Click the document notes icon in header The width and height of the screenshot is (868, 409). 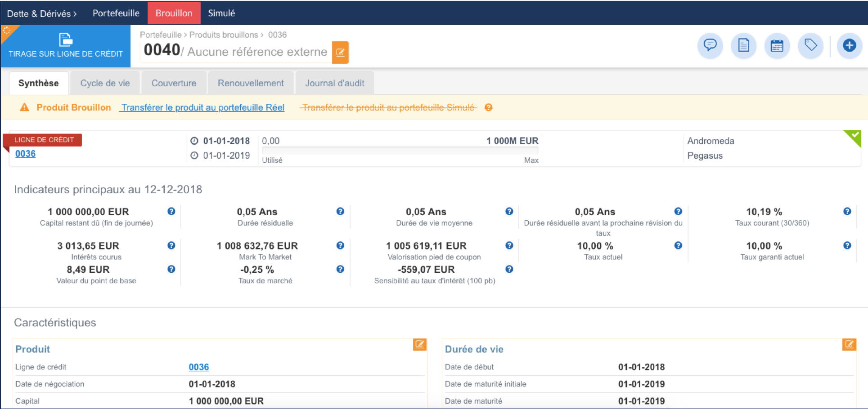[743, 45]
